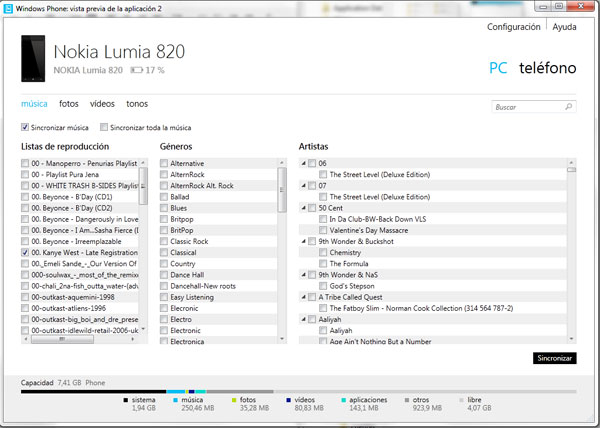Collapse the 06 artist node
The width and height of the screenshot is (600, 428).
(x=303, y=163)
